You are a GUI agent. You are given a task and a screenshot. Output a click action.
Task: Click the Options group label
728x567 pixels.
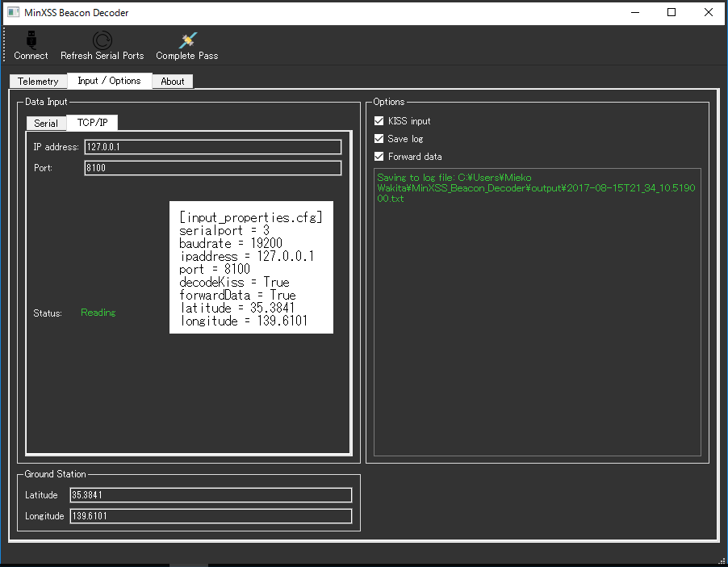388,102
